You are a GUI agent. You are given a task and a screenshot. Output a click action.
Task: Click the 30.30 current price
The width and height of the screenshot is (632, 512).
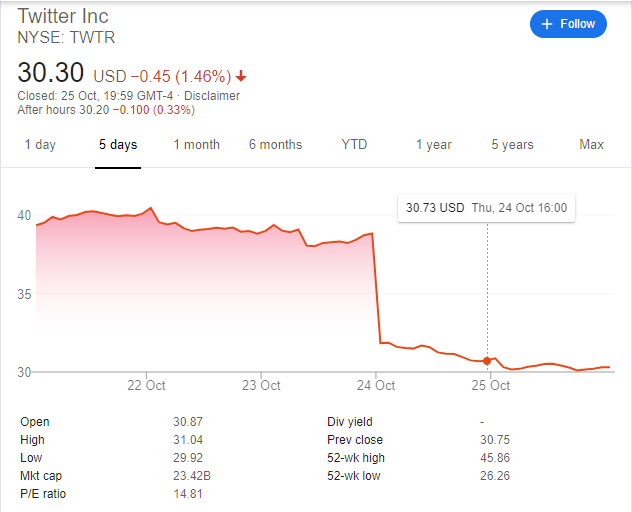[50, 74]
